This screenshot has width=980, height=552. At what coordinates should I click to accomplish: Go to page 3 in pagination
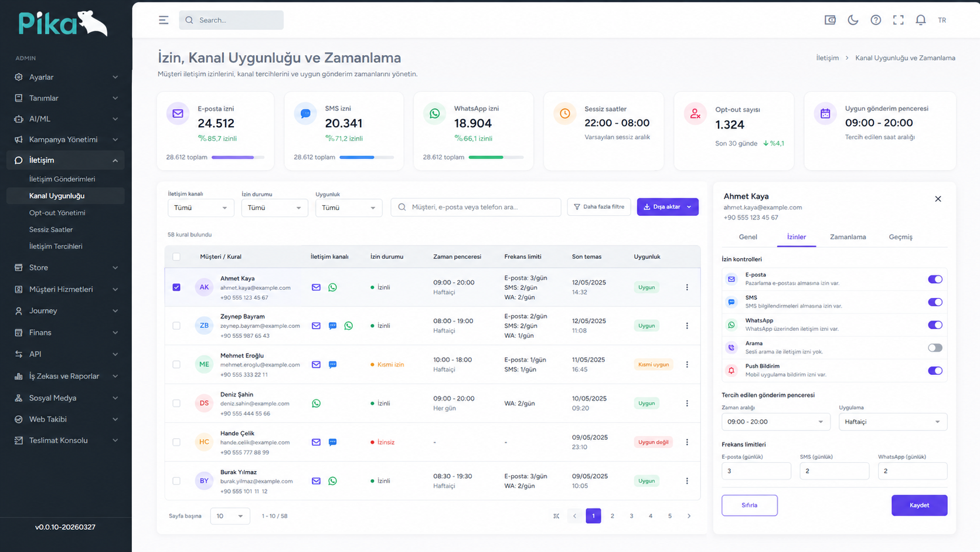[631, 516]
